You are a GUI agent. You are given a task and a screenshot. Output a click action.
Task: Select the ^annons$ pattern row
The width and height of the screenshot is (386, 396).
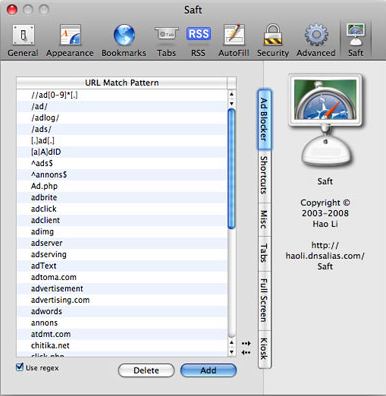[x=122, y=175]
